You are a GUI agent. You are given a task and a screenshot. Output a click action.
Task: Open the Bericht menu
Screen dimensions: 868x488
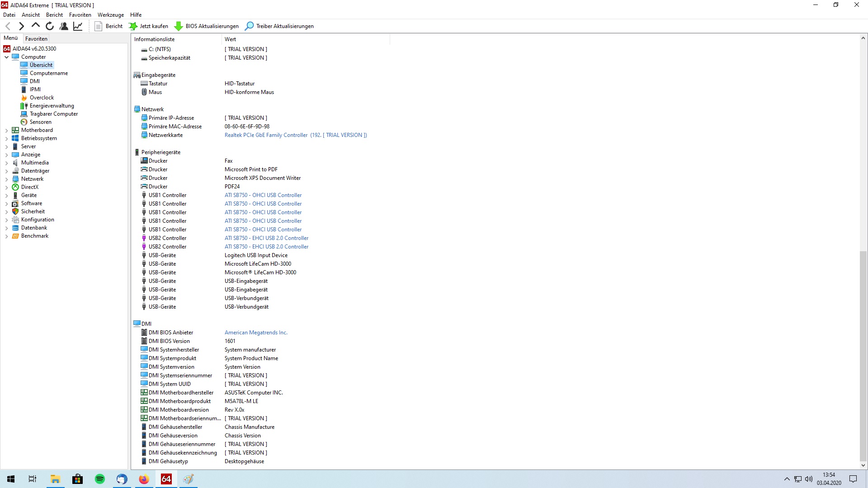coord(54,15)
